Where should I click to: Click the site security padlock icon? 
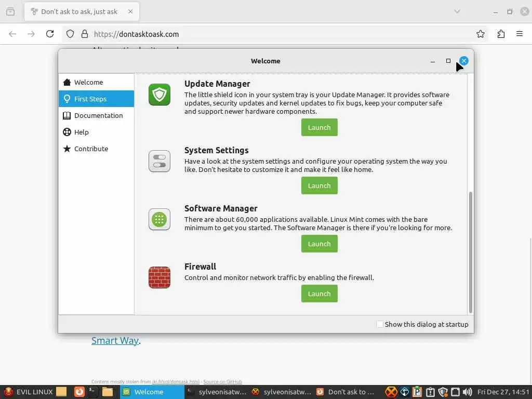85,34
